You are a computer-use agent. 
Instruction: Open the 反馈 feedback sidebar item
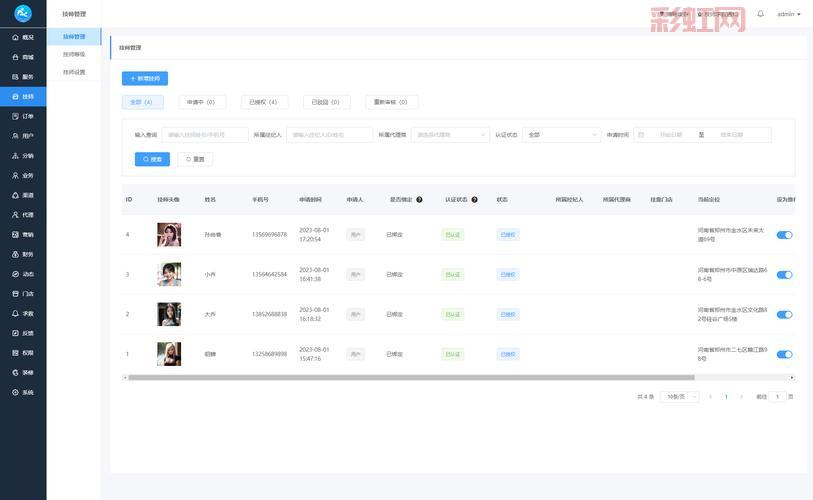[x=23, y=333]
